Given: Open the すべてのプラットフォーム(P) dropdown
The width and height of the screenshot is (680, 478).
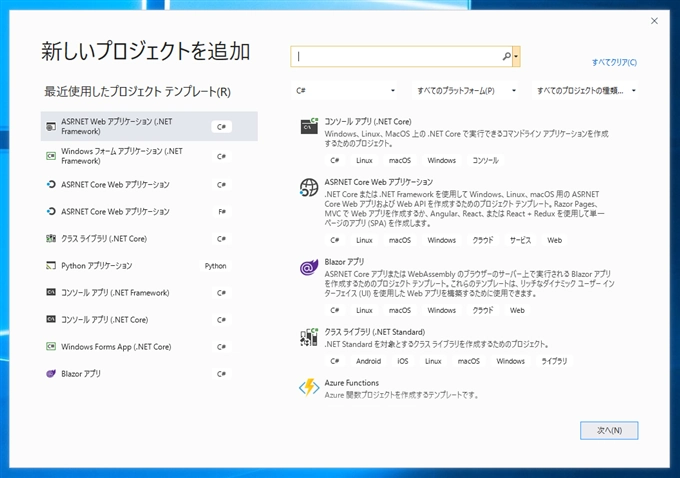Looking at the screenshot, I should coord(465,90).
